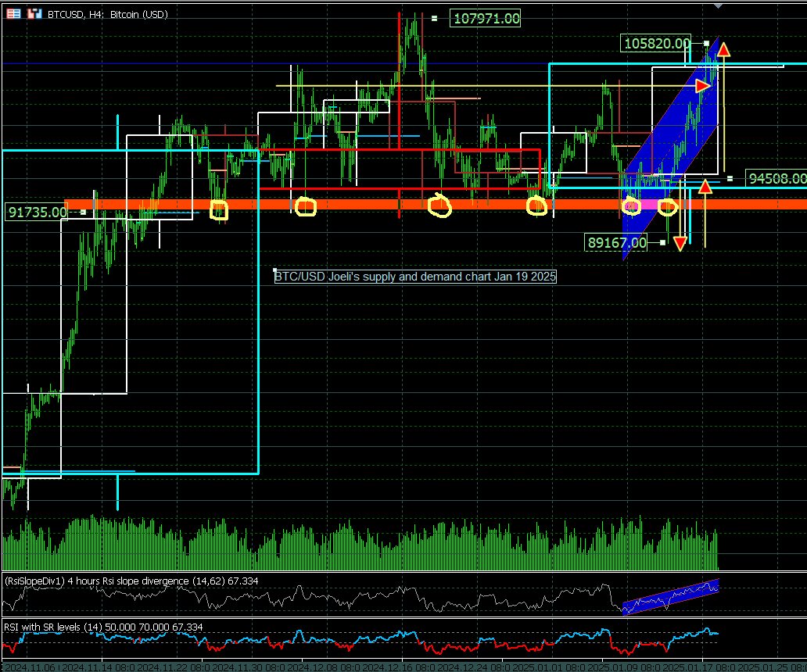Click the blue channel in the RSI slope window
Screen dimensions: 807x672
coord(669,598)
